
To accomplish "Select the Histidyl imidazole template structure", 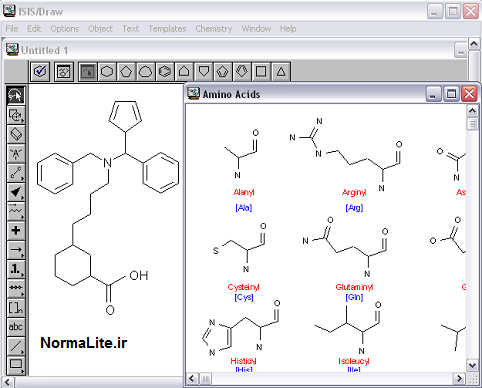I will (x=241, y=328).
